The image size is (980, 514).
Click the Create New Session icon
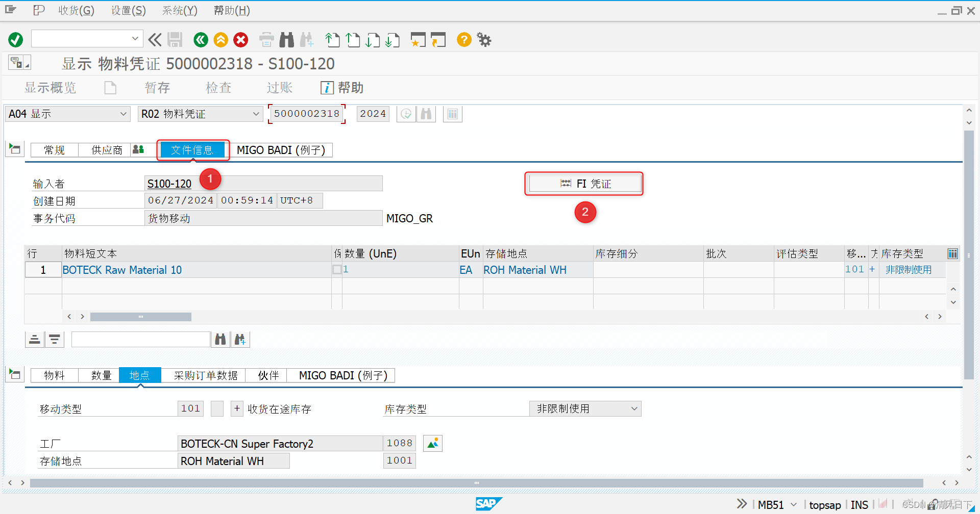tap(418, 39)
